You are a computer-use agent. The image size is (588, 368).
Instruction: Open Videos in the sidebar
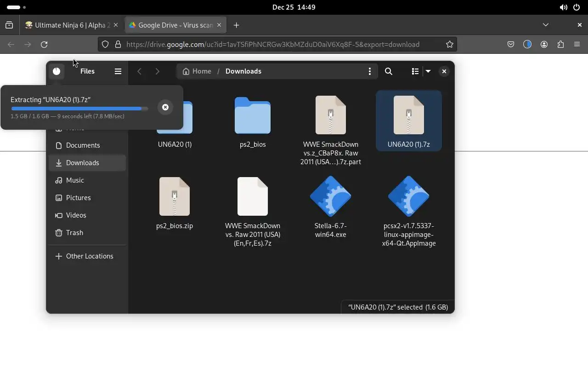tap(87, 215)
